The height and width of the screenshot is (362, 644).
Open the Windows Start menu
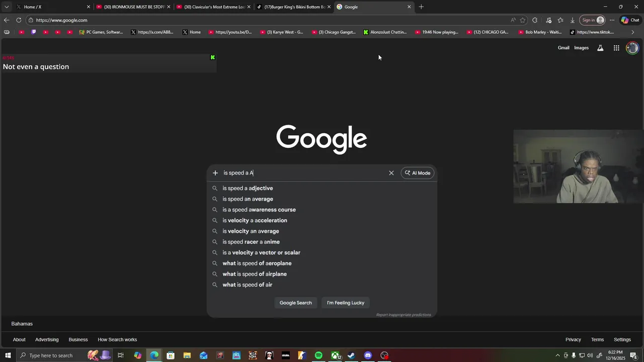(x=8, y=355)
